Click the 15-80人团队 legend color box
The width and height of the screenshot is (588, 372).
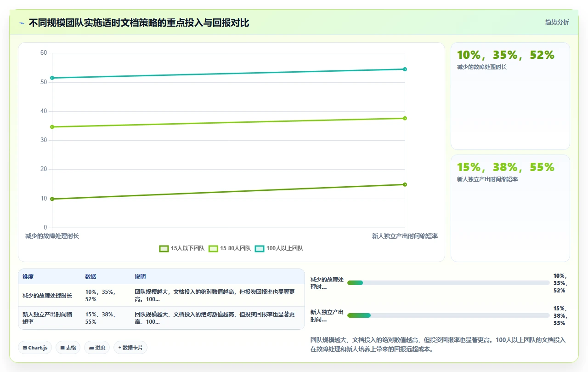pyautogui.click(x=213, y=248)
